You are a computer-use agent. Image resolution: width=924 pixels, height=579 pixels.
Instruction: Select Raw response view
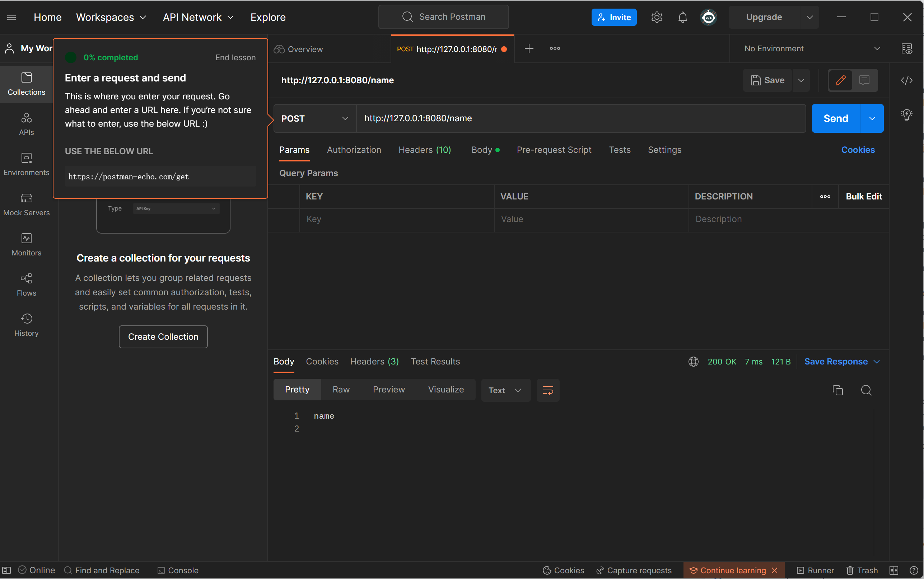tap(341, 390)
